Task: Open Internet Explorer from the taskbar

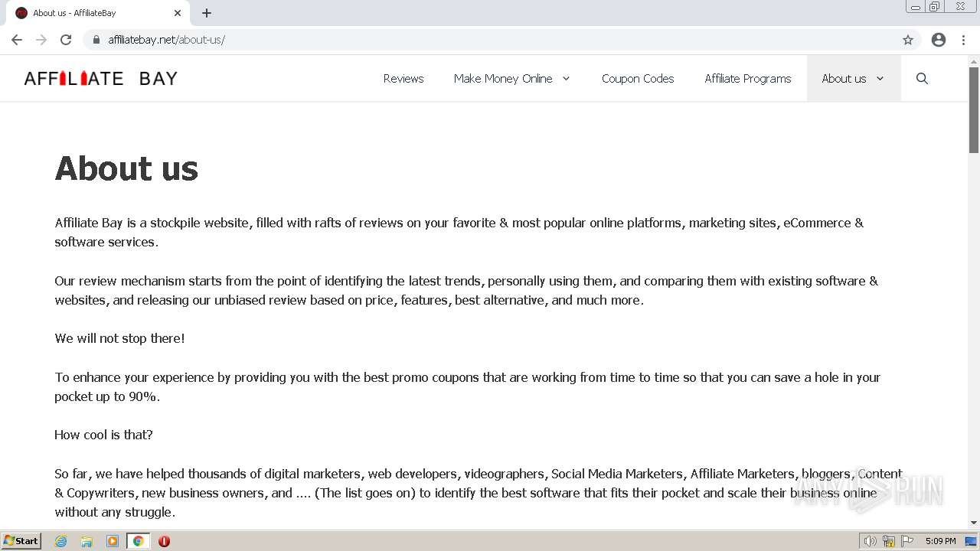Action: point(61,541)
